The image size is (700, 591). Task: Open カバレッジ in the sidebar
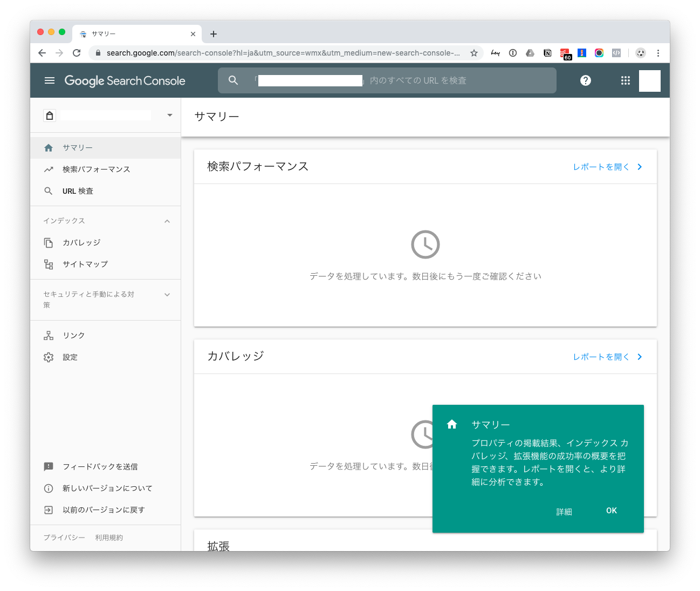[x=105, y=242]
